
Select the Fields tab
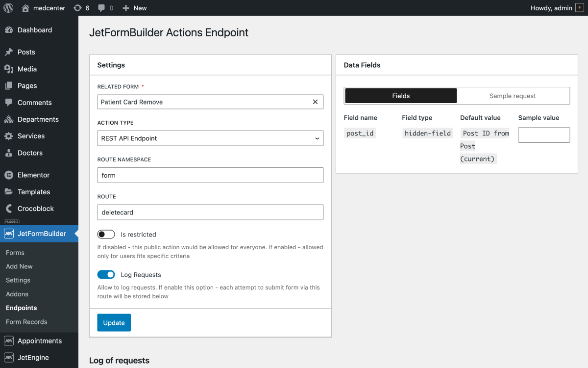pos(400,95)
